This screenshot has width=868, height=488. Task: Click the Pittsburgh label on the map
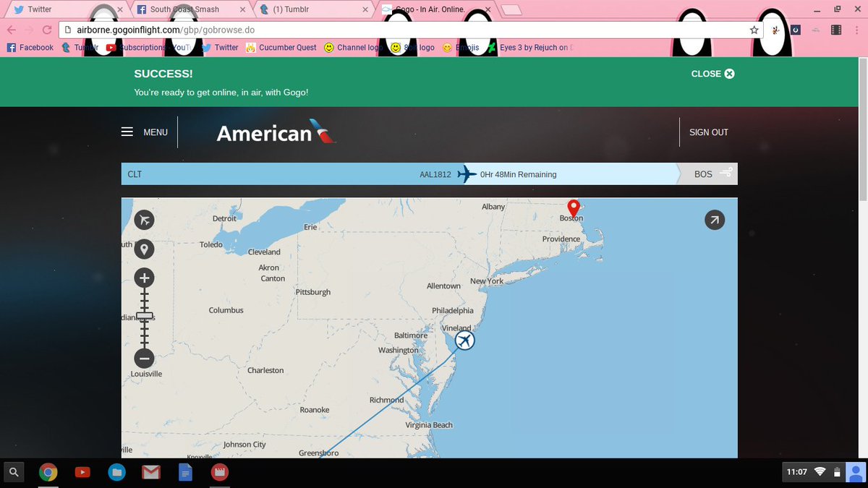point(313,292)
